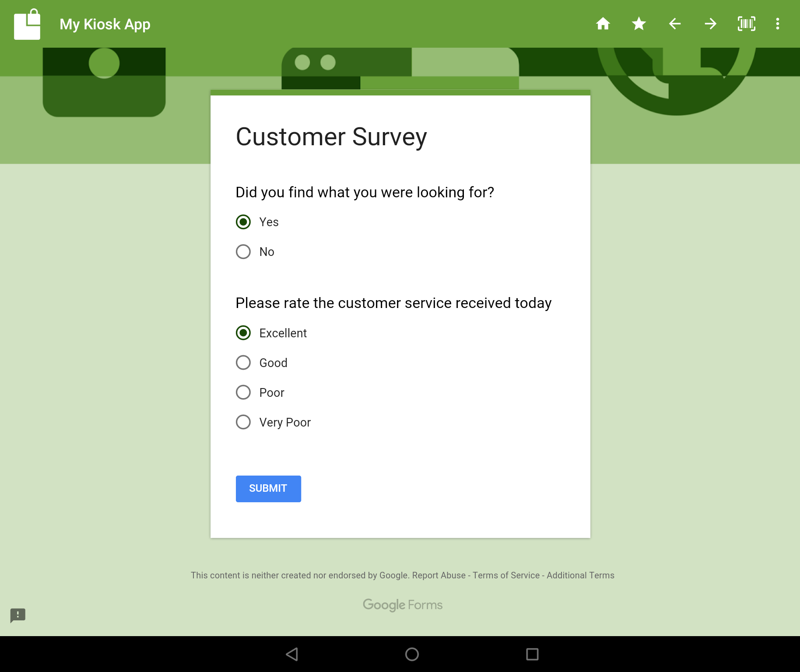This screenshot has width=800, height=672.
Task: Choose Poor service rating
Action: tap(243, 392)
